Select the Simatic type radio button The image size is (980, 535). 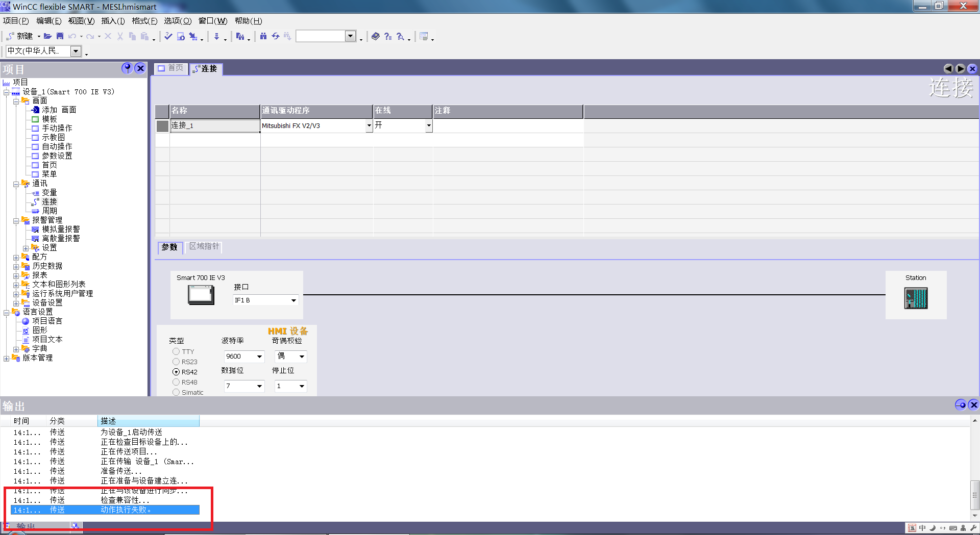pos(176,392)
